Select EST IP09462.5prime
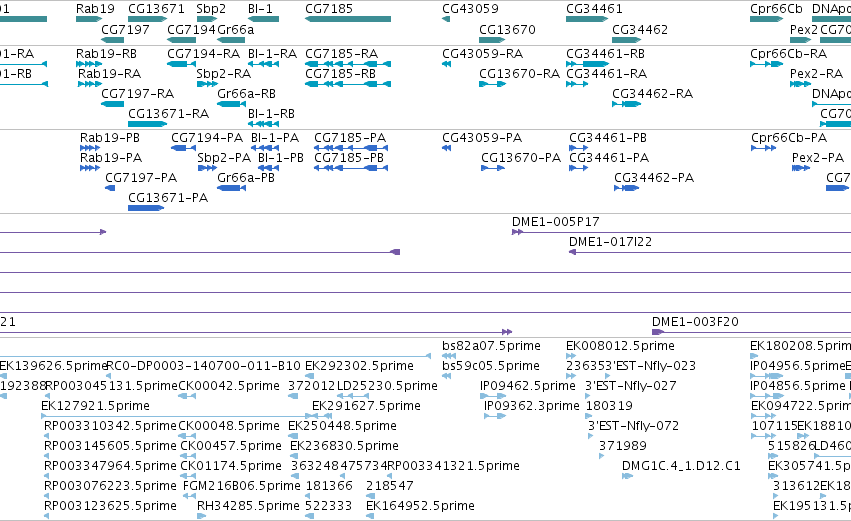Image resolution: width=851 pixels, height=521 pixels. [x=493, y=396]
